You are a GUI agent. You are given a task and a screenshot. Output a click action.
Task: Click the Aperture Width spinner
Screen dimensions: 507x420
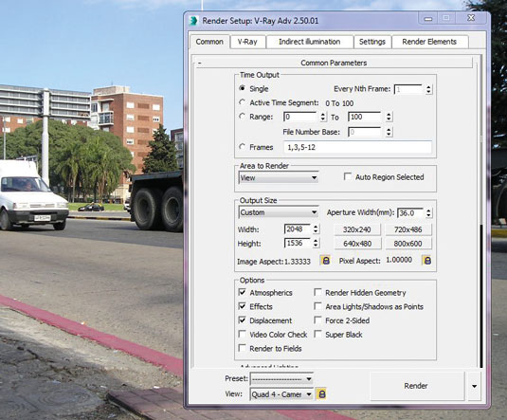pos(428,212)
